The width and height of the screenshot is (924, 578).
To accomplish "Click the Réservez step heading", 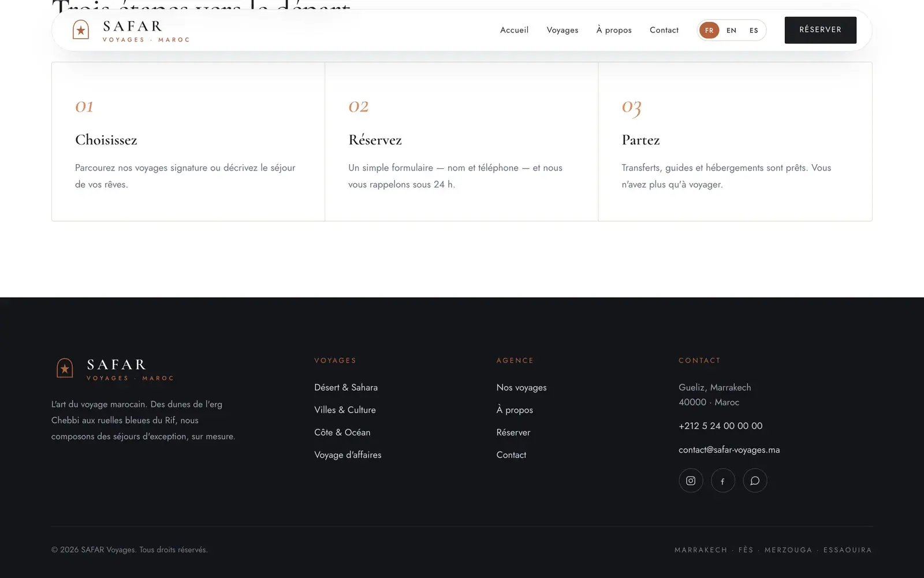I will pyautogui.click(x=375, y=140).
